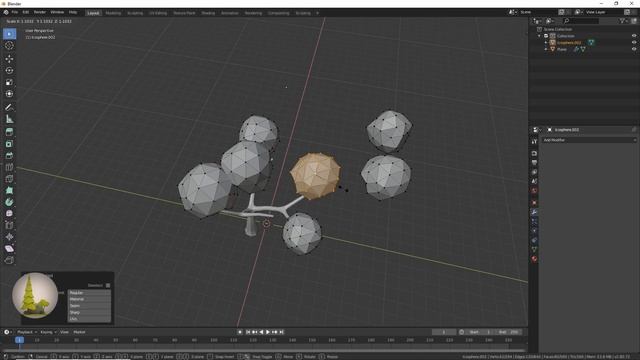Screen dimensions: 640x360
Task: Select the Select Box tool
Action: (x=9, y=34)
